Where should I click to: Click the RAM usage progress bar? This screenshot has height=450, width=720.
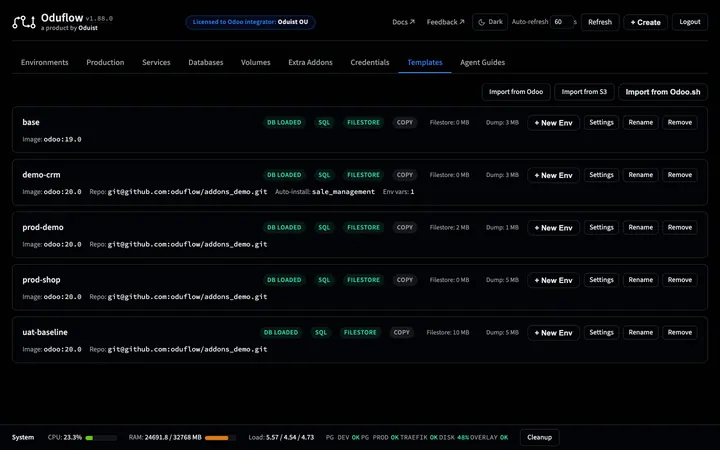220,438
